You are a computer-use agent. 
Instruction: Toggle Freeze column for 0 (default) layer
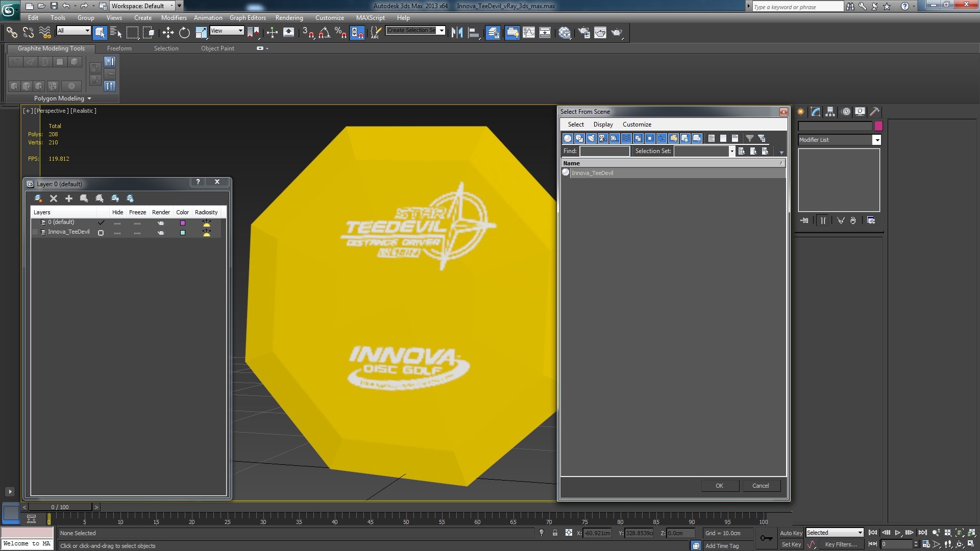(137, 223)
